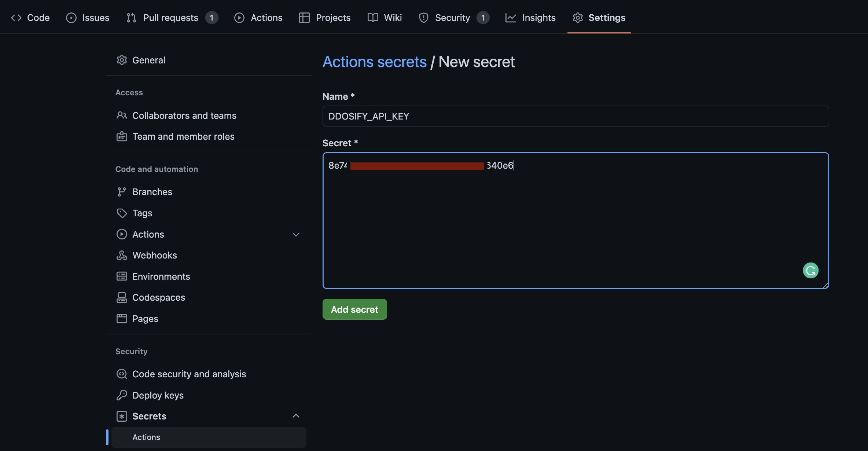The width and height of the screenshot is (868, 451).
Task: Open the Insights tab
Action: tap(530, 17)
